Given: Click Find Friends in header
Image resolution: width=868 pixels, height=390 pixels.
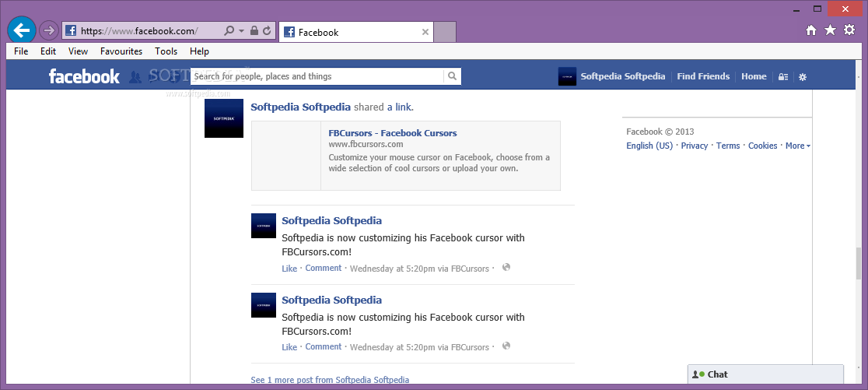Looking at the screenshot, I should click(703, 76).
